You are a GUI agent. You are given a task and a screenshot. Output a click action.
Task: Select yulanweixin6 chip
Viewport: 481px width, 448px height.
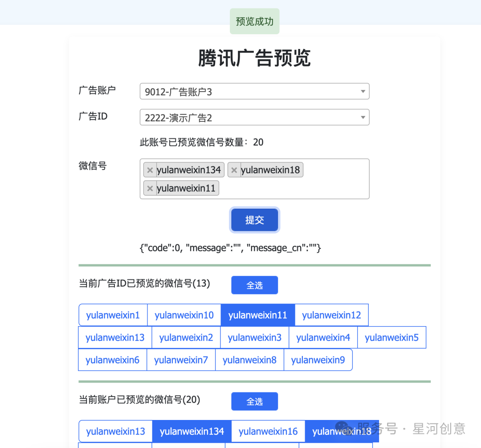(112, 360)
